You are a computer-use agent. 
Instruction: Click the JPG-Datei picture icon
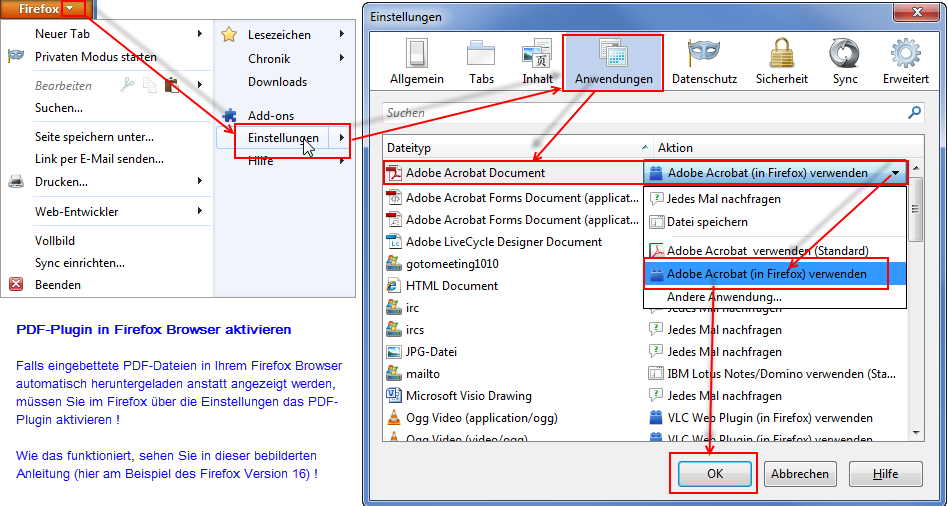point(394,351)
